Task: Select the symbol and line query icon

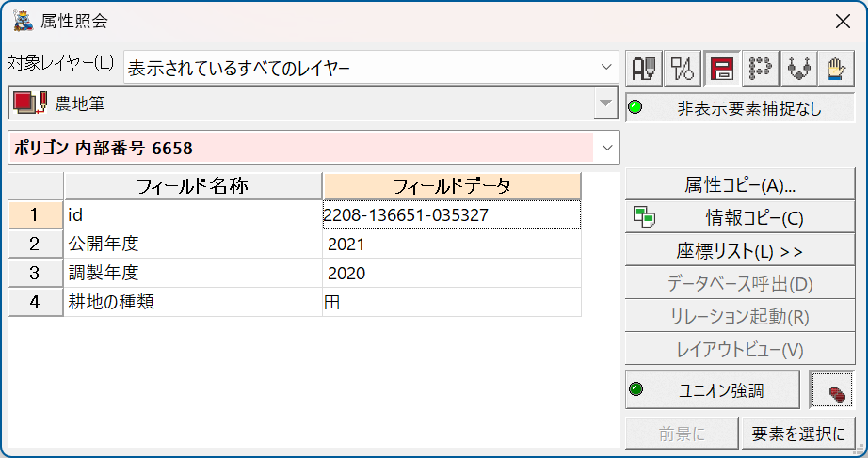Action: pyautogui.click(x=683, y=69)
